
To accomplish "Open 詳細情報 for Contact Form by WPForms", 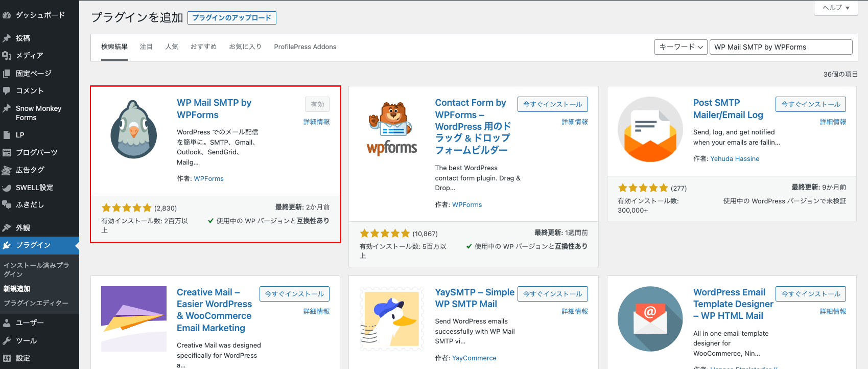I will click(575, 122).
